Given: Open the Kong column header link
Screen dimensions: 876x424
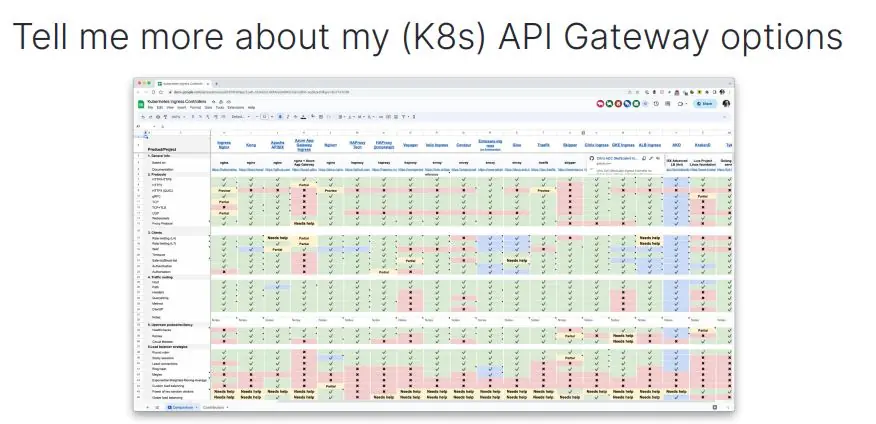Looking at the screenshot, I should (251, 145).
